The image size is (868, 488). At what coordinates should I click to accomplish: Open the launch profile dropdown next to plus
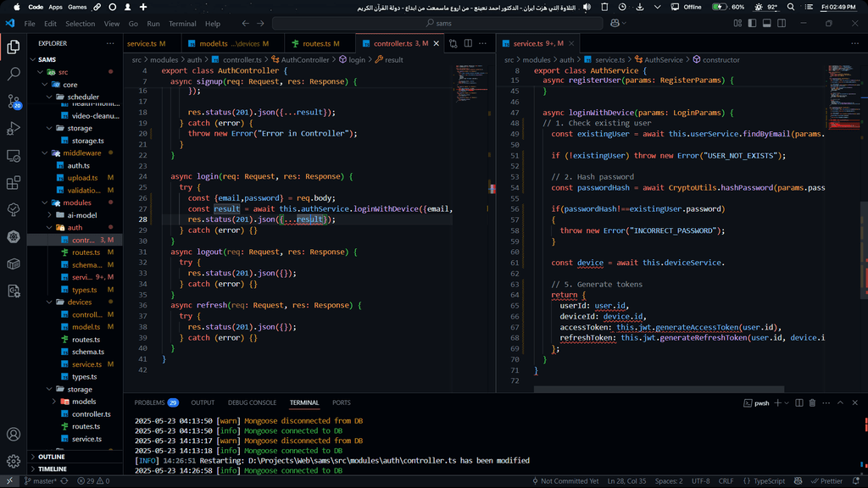click(787, 402)
